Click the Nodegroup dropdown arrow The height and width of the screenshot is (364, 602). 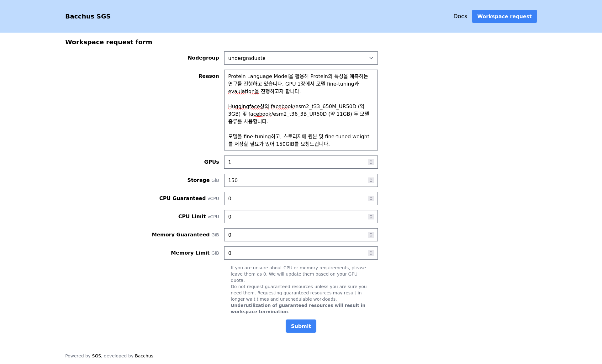371,58
